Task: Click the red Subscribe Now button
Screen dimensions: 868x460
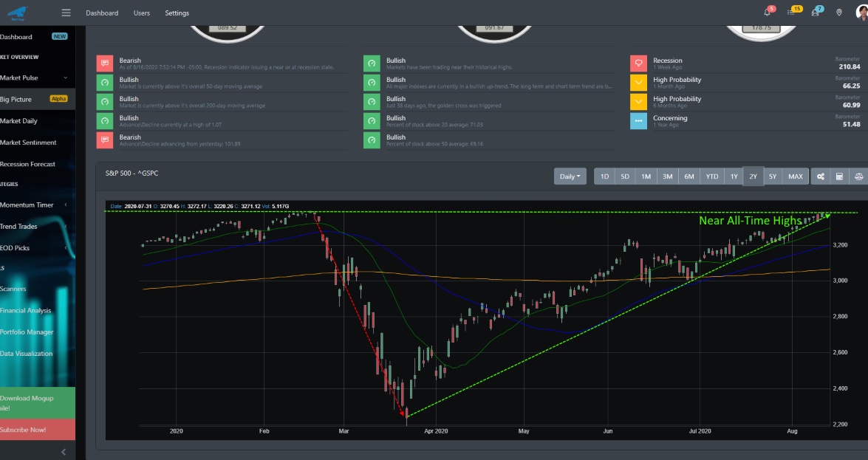Action: 38,430
